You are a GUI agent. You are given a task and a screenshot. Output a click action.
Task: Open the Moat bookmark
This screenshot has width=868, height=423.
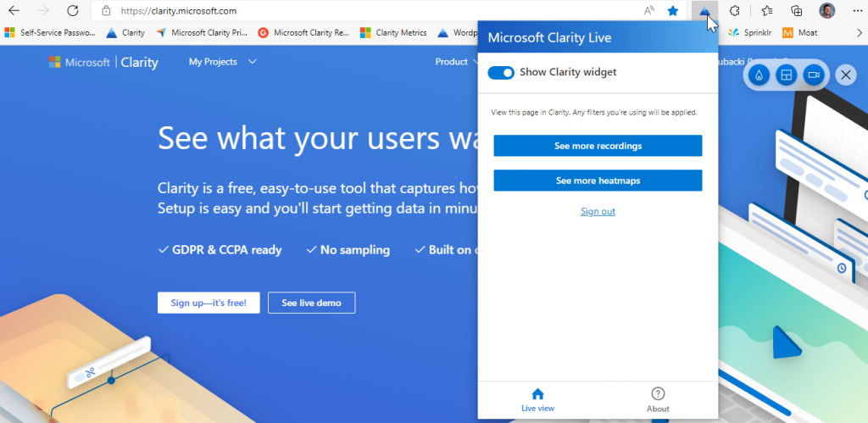(x=800, y=33)
